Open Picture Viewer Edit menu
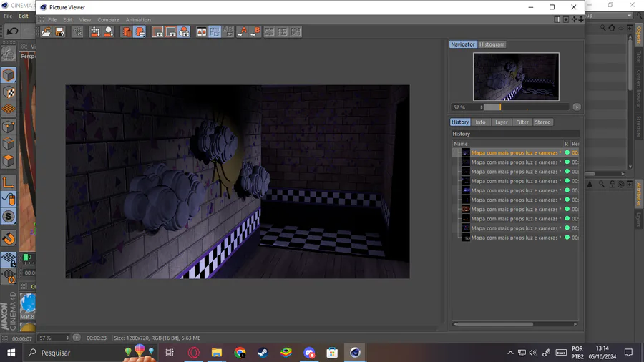 point(68,20)
